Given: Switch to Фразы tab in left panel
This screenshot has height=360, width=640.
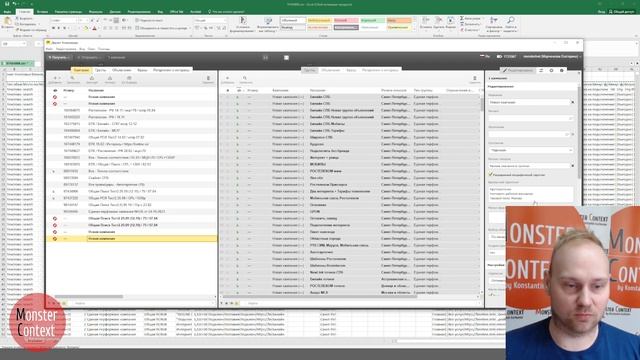Looking at the screenshot, I should point(142,70).
